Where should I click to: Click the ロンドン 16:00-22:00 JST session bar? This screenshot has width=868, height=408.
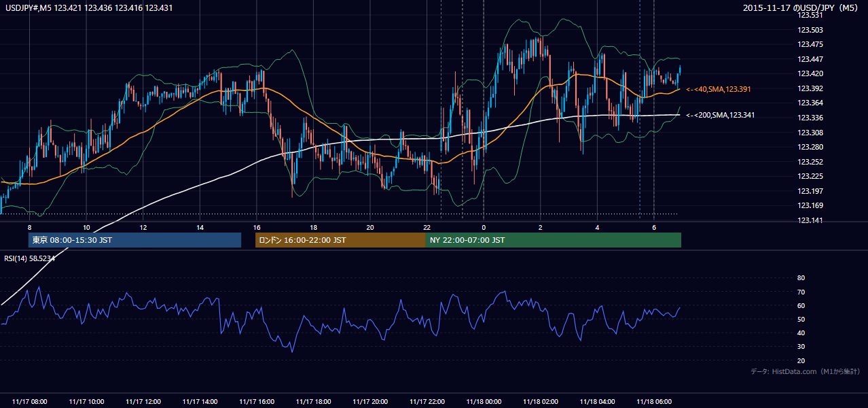pos(340,240)
